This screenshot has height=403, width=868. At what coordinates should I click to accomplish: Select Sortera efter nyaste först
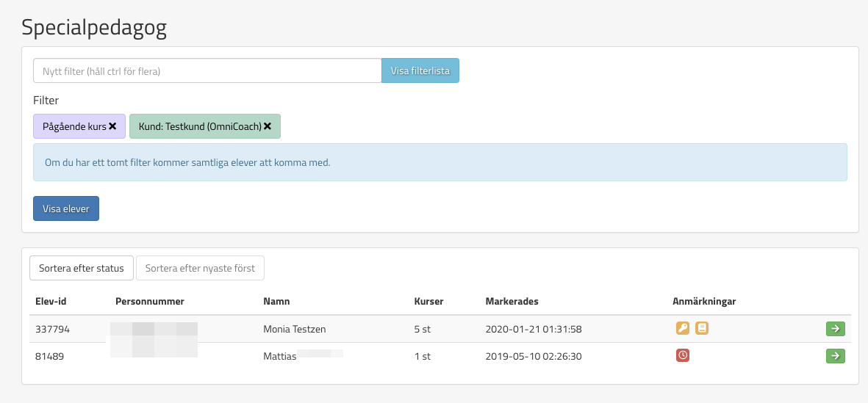[x=200, y=268]
